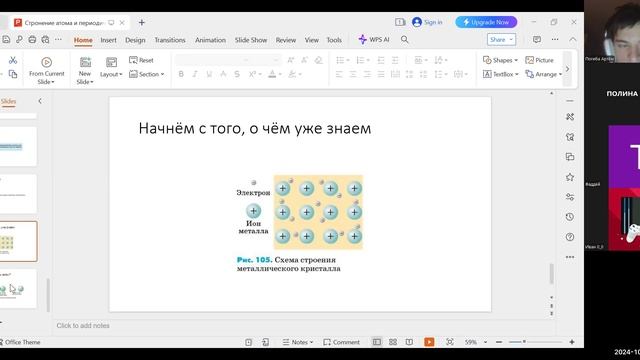
Task: Toggle Underline formatting
Action: click(x=209, y=74)
